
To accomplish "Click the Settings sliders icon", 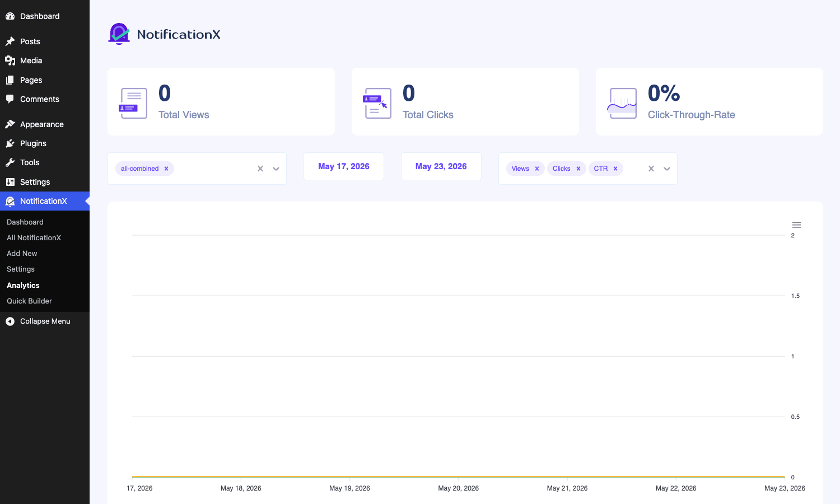I will click(x=10, y=182).
